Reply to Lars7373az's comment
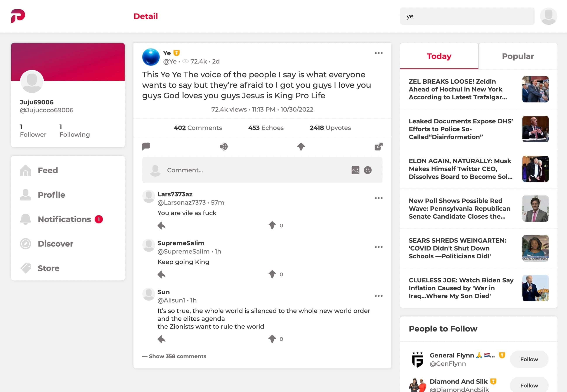The height and width of the screenshot is (392, 567). coord(161,225)
